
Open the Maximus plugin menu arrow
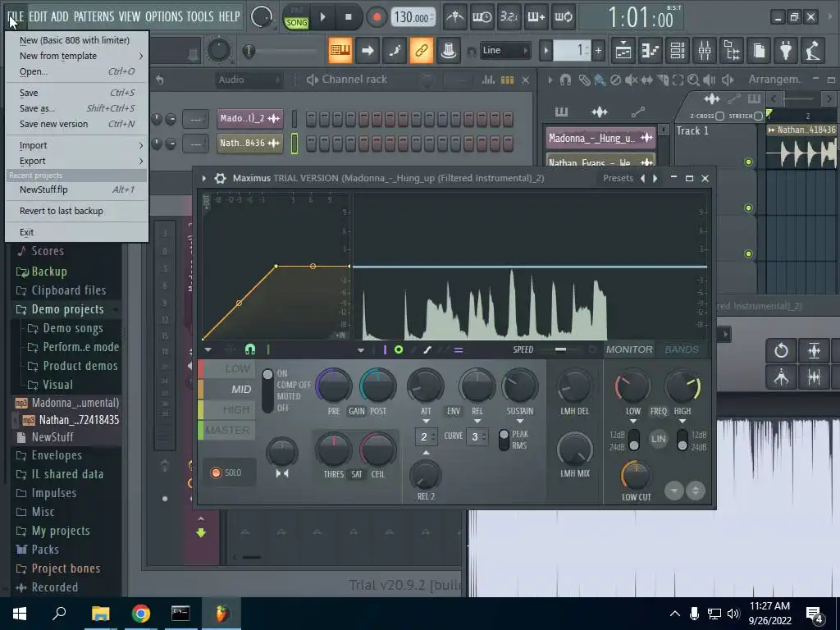click(x=204, y=178)
